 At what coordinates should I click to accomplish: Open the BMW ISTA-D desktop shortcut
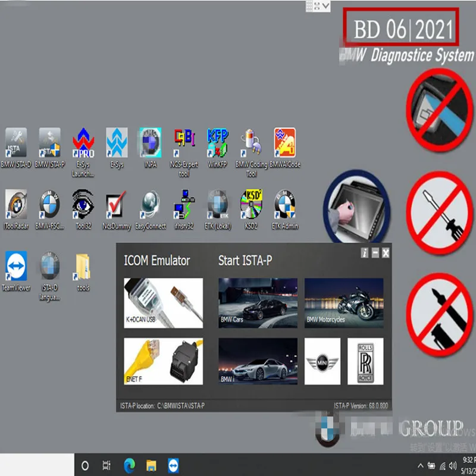[x=16, y=147]
